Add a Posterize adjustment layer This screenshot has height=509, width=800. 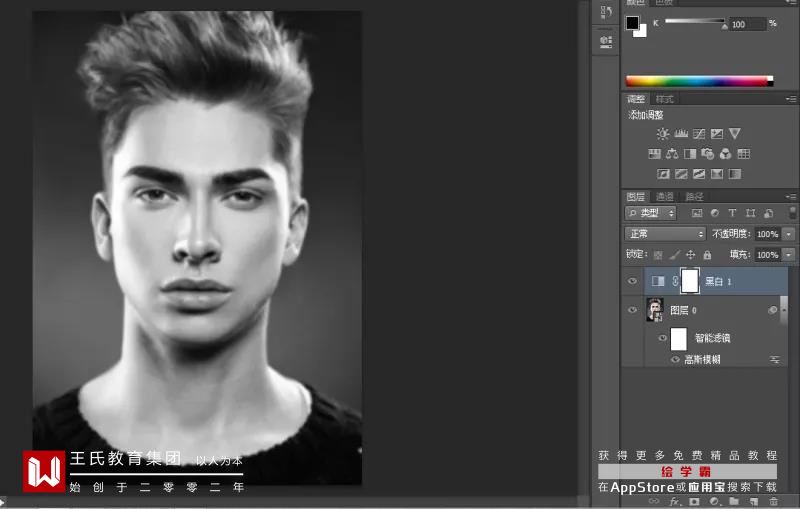pyautogui.click(x=681, y=174)
